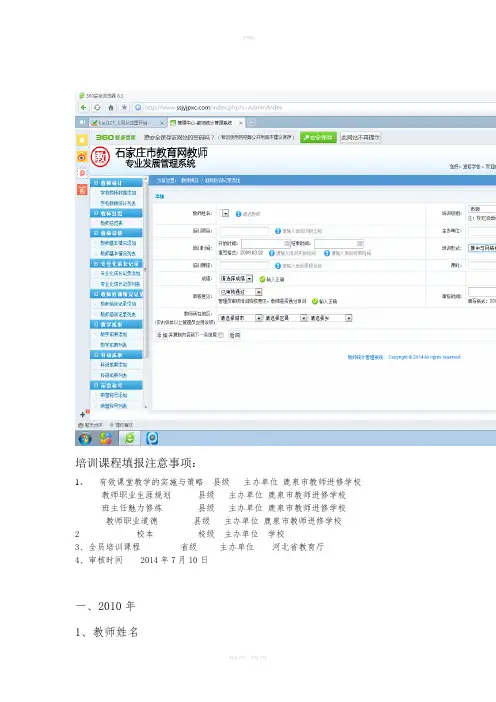Open the district dropdown in region row

tap(285, 318)
